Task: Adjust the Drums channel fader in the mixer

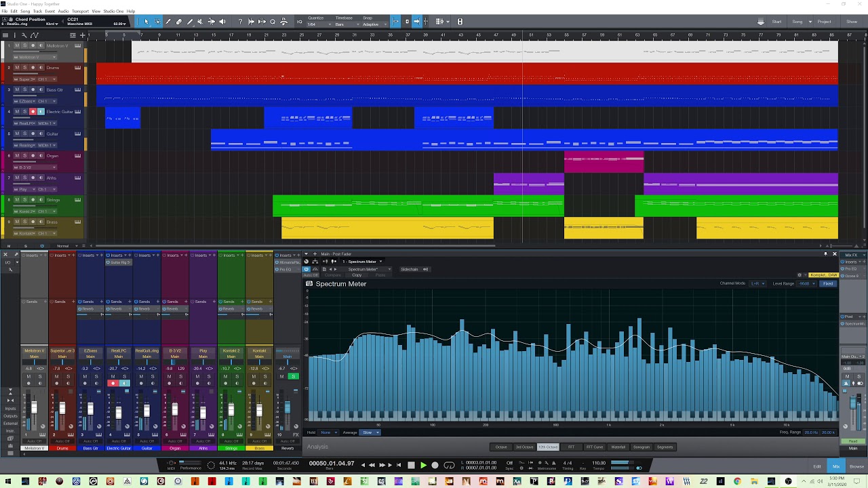Action: tap(62, 408)
